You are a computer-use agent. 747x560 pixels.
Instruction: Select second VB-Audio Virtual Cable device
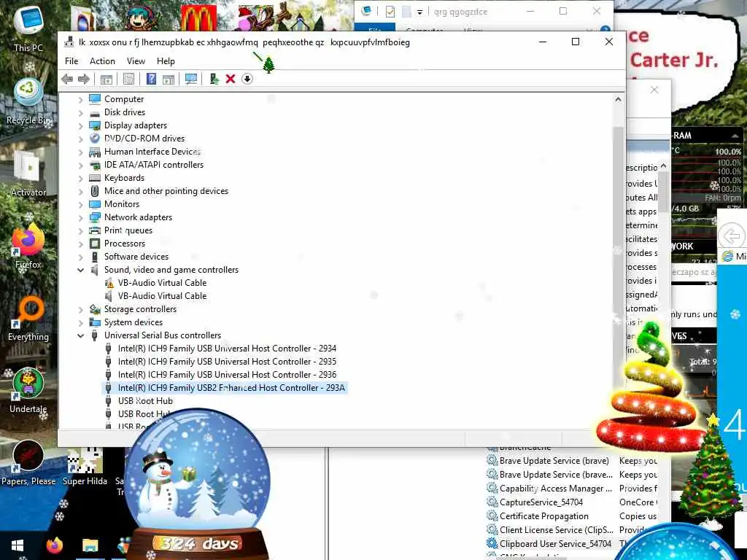point(162,296)
